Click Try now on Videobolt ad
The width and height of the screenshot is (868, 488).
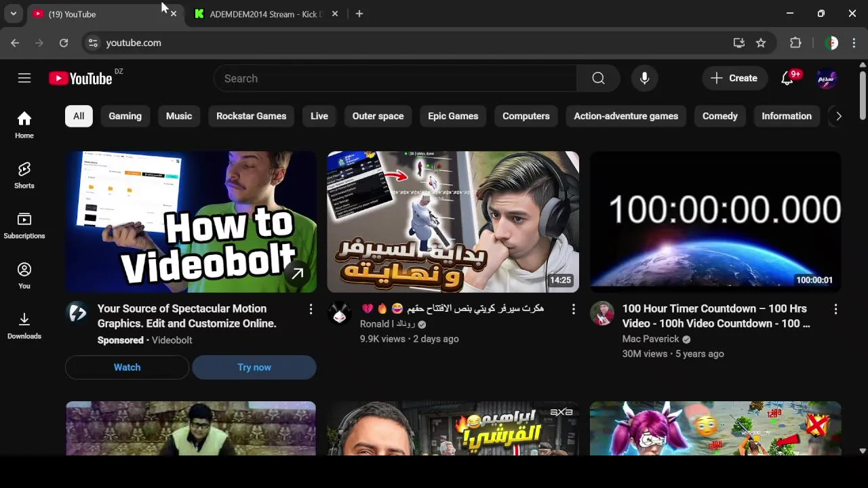click(254, 367)
